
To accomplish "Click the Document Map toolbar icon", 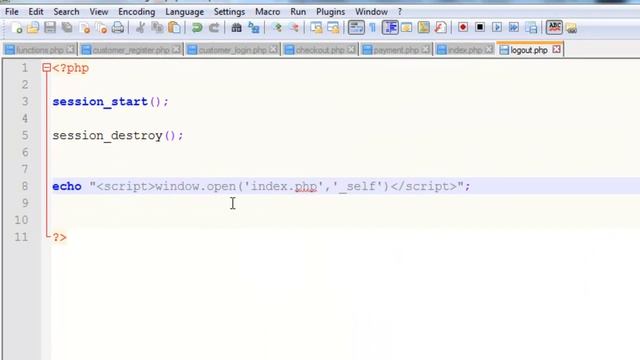I will tap(423, 28).
